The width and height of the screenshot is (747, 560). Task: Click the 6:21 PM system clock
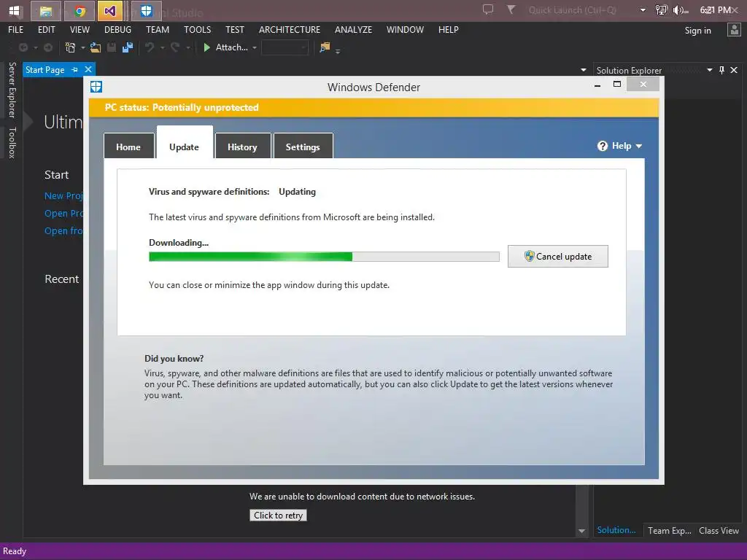[x=715, y=10]
